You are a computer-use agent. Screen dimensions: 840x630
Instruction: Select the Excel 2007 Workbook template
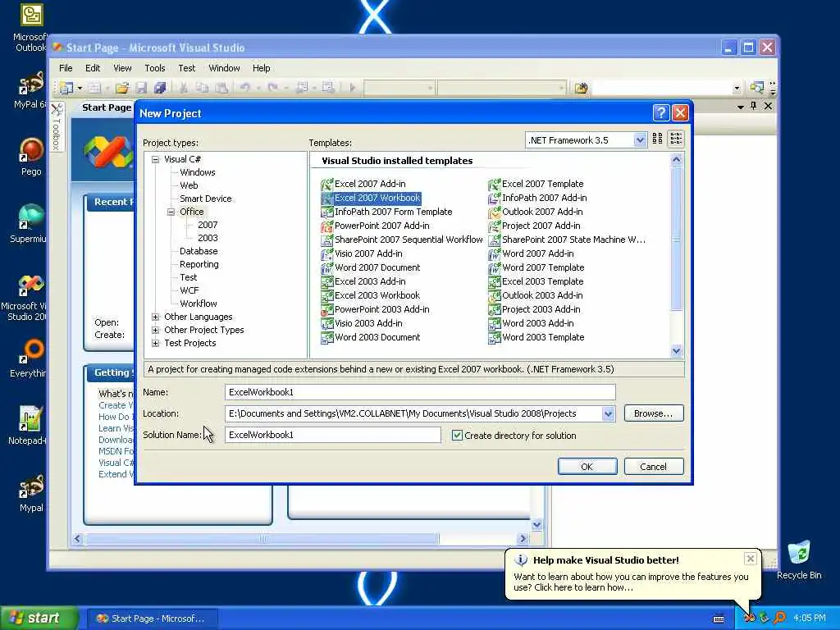coord(371,198)
